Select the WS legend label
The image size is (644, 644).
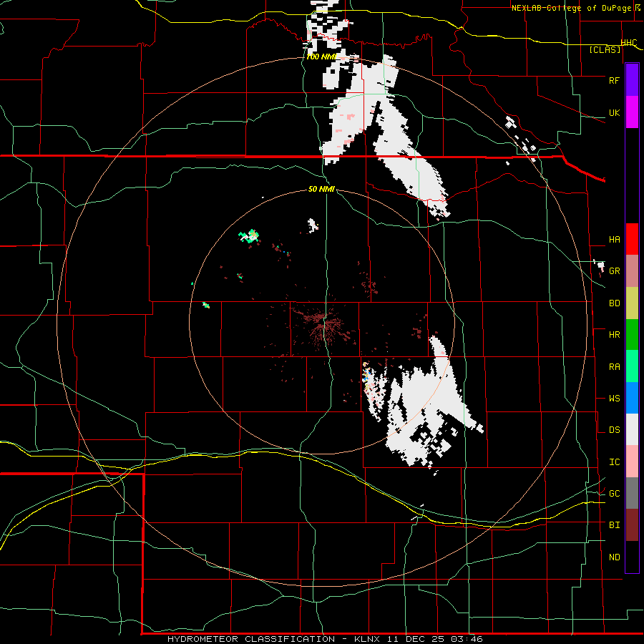click(x=614, y=399)
